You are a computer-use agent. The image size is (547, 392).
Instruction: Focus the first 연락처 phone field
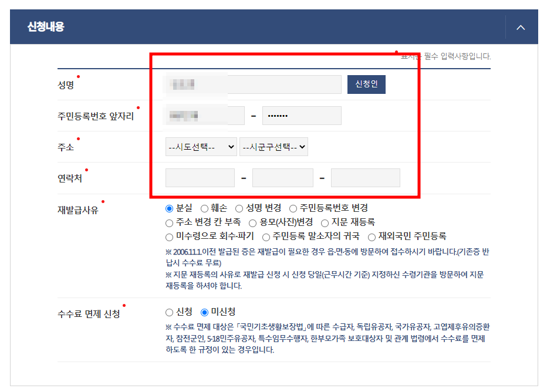click(200, 178)
